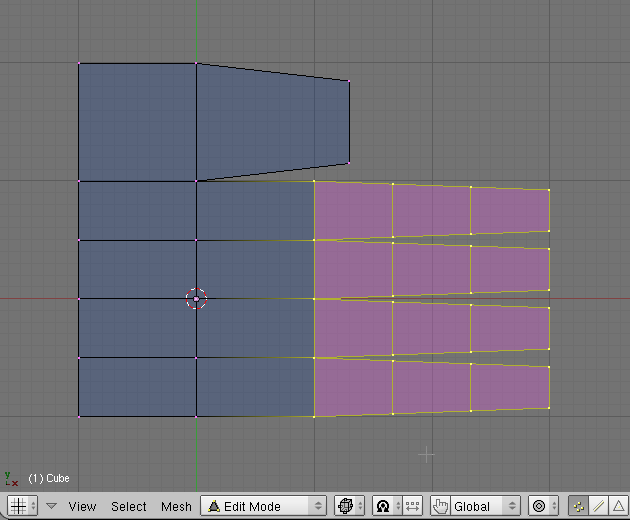630x520 pixels.
Task: Click the 3D cursor at the origin
Action: click(196, 299)
